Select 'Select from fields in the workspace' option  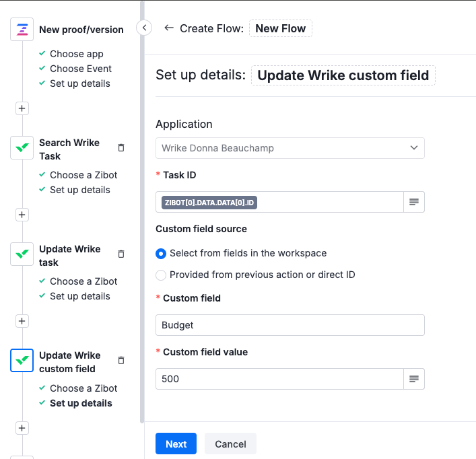pyautogui.click(x=161, y=253)
